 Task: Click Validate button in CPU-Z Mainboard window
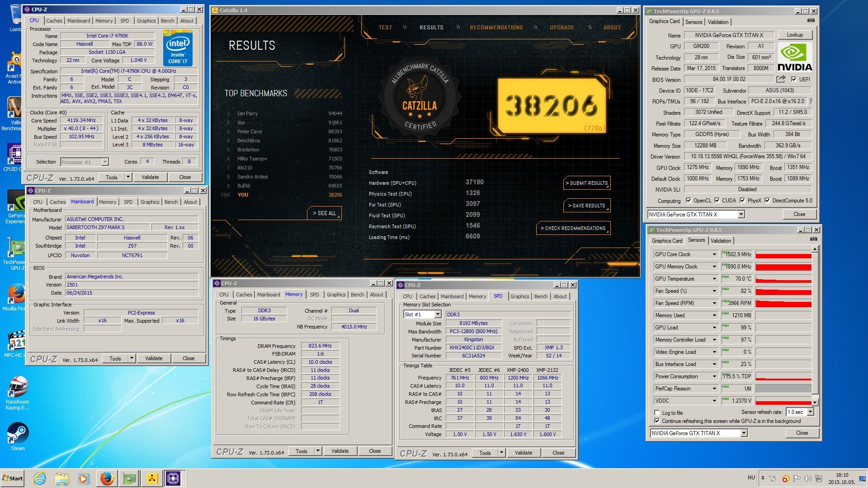(x=153, y=358)
